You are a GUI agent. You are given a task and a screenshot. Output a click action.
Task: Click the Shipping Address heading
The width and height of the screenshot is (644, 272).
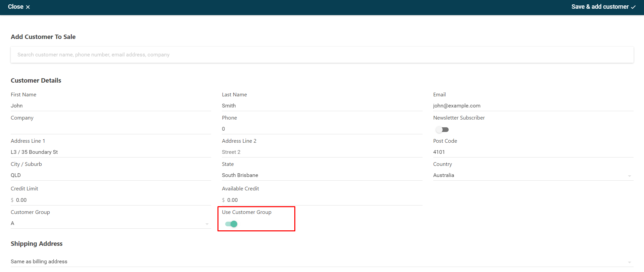tap(37, 244)
